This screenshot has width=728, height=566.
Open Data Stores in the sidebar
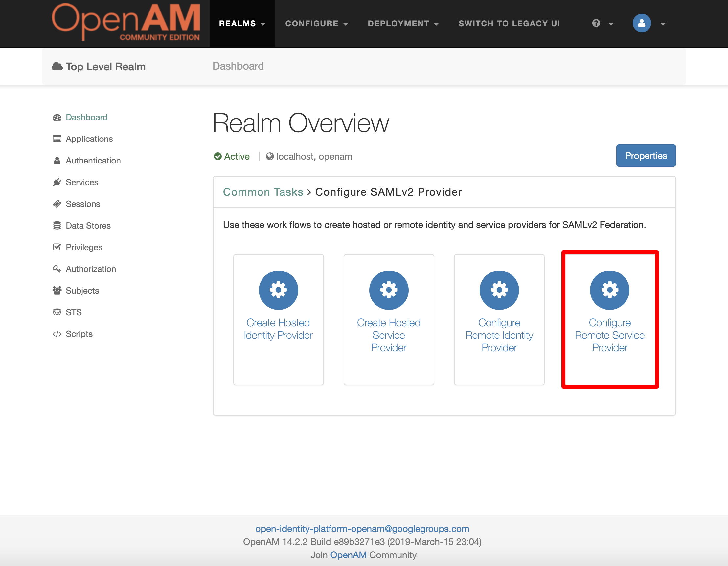point(88,226)
